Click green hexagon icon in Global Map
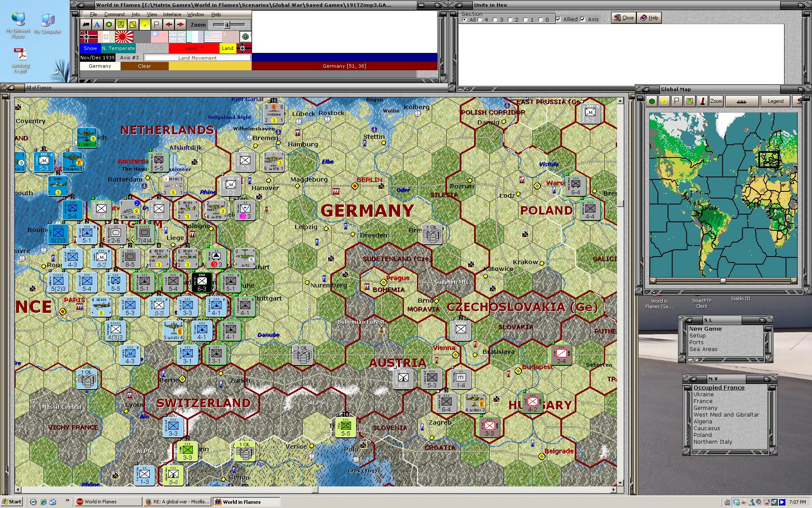 click(652, 101)
